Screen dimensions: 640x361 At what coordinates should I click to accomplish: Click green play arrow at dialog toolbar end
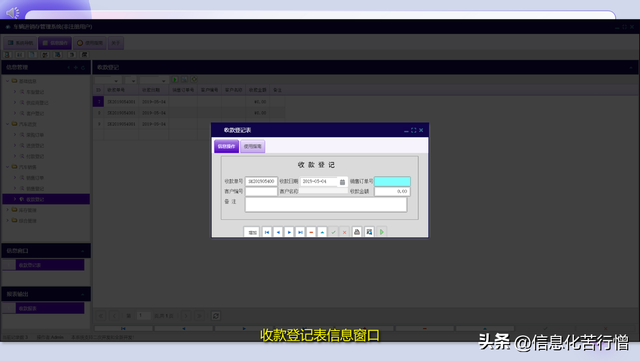[382, 232]
